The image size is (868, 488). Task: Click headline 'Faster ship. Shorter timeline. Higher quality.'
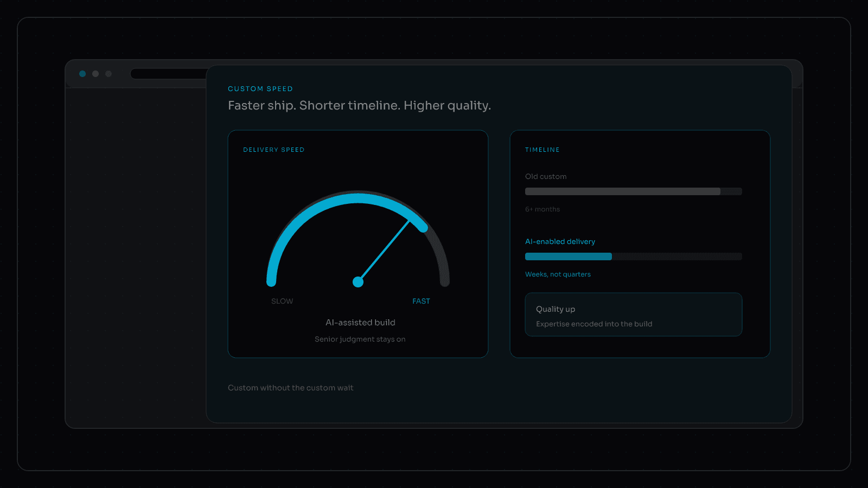point(359,105)
